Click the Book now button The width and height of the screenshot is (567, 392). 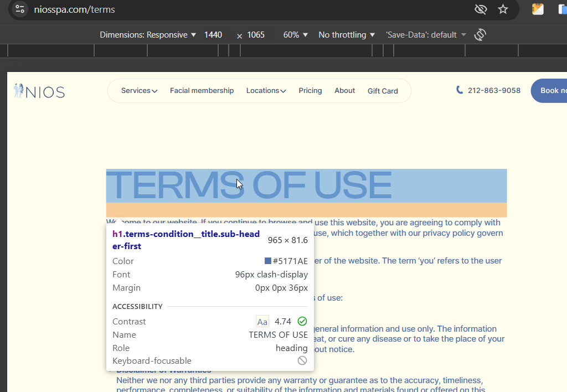coord(549,91)
